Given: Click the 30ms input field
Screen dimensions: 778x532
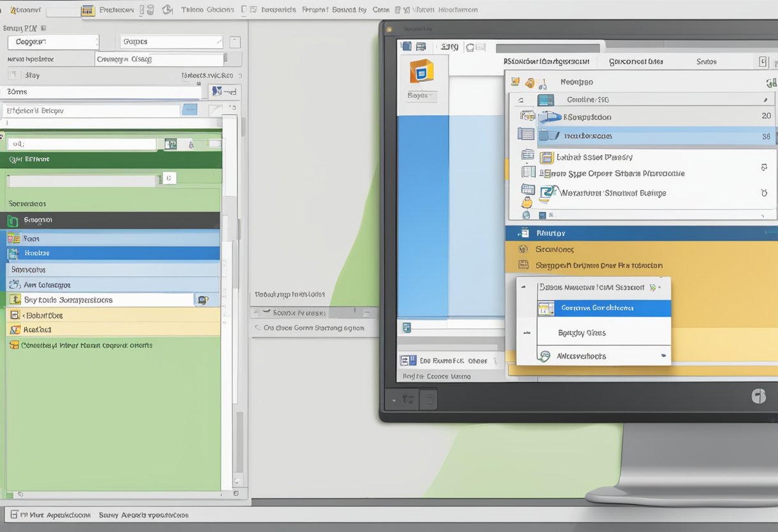Looking at the screenshot, I should click(x=96, y=91).
